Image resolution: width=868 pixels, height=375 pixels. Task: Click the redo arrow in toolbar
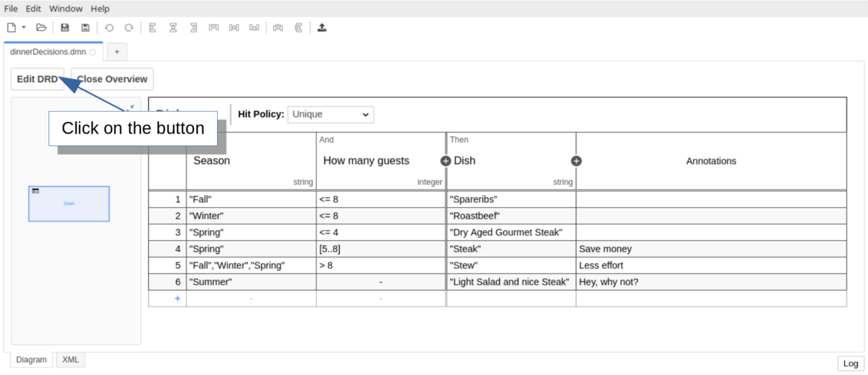pos(129,28)
